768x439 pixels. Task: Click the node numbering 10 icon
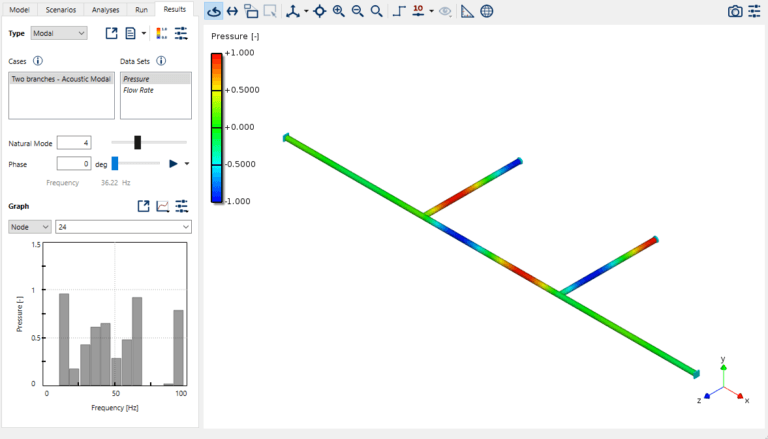(x=418, y=11)
